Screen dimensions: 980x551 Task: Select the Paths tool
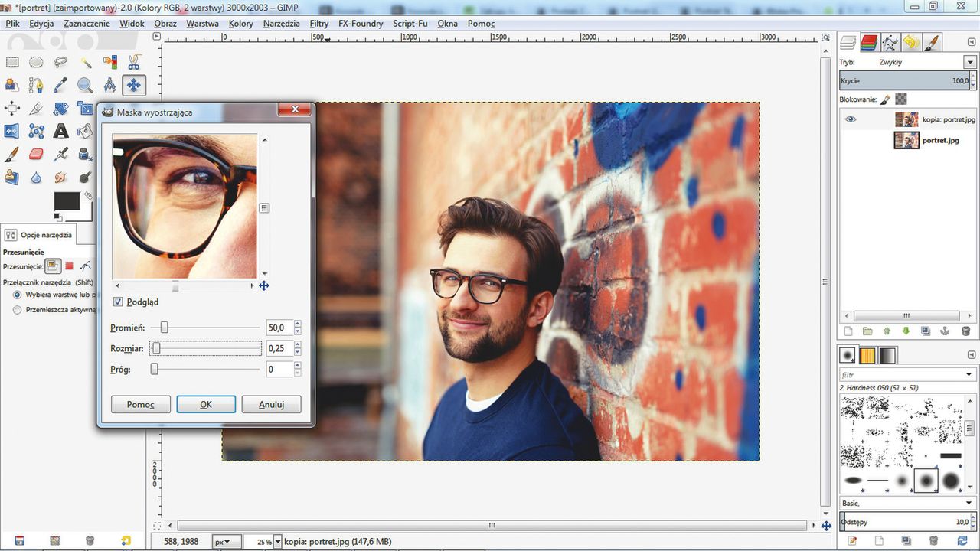click(x=36, y=85)
